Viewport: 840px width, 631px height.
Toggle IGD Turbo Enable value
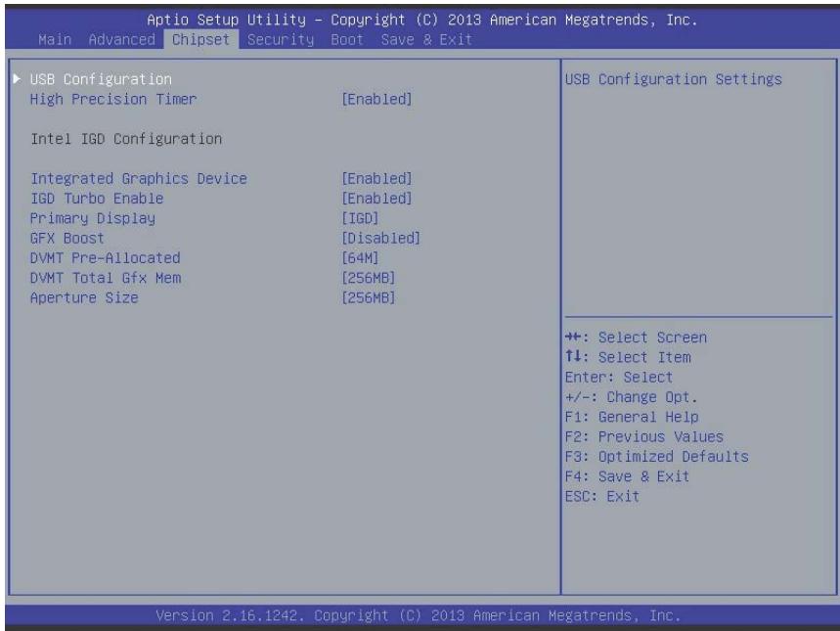[x=376, y=199]
